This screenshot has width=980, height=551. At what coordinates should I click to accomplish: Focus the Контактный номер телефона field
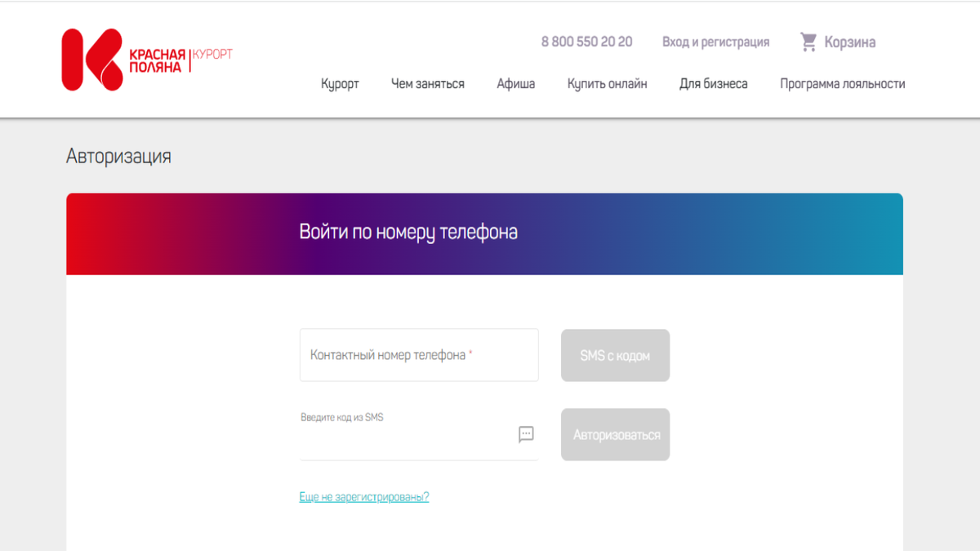click(419, 355)
